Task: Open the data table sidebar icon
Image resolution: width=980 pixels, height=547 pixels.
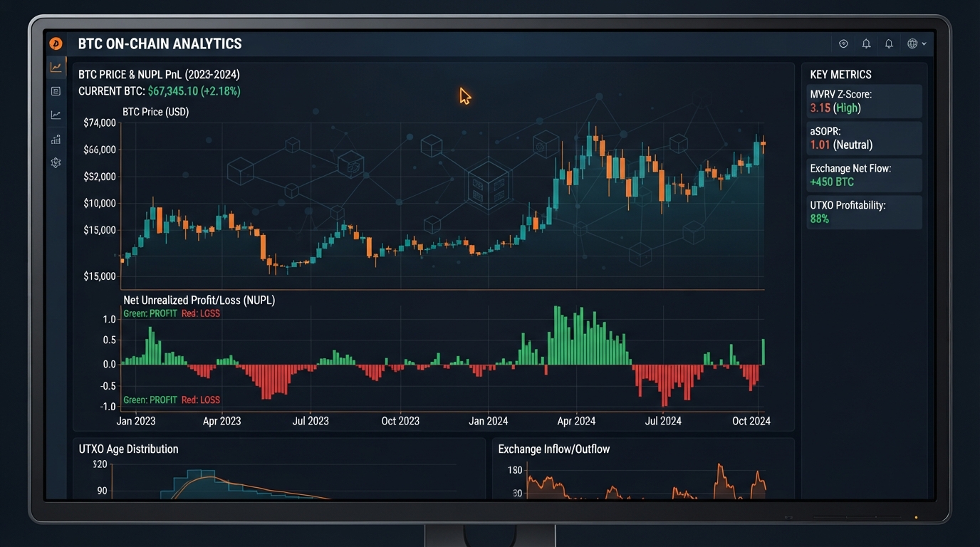Action: (x=56, y=91)
